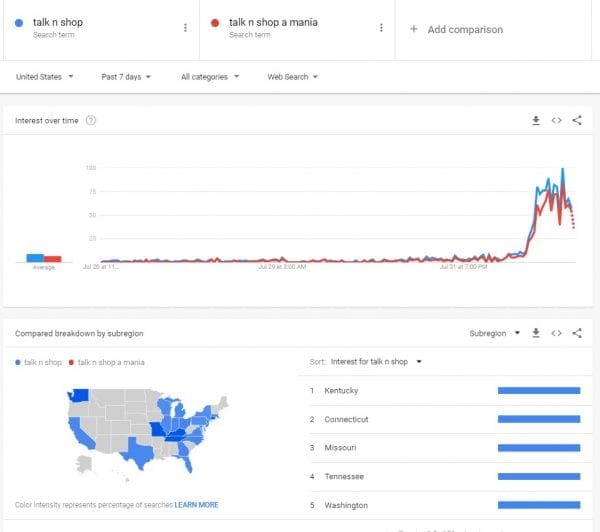Share the subregion breakdown widget
This screenshot has width=600, height=532.
577,333
